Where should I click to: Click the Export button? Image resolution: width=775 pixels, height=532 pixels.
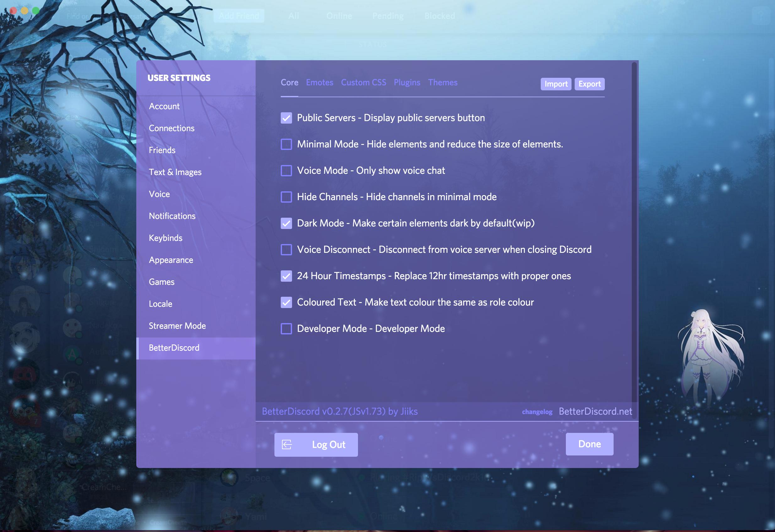[589, 84]
